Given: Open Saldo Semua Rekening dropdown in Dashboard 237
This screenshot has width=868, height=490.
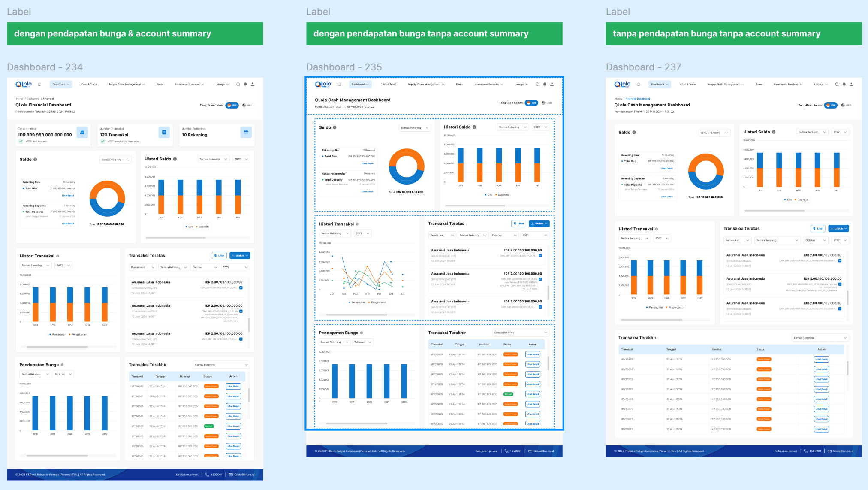Looking at the screenshot, I should 714,133.
